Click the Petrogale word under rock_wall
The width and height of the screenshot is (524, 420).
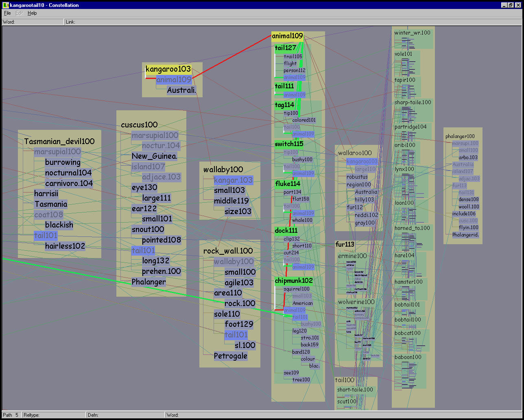(x=230, y=356)
